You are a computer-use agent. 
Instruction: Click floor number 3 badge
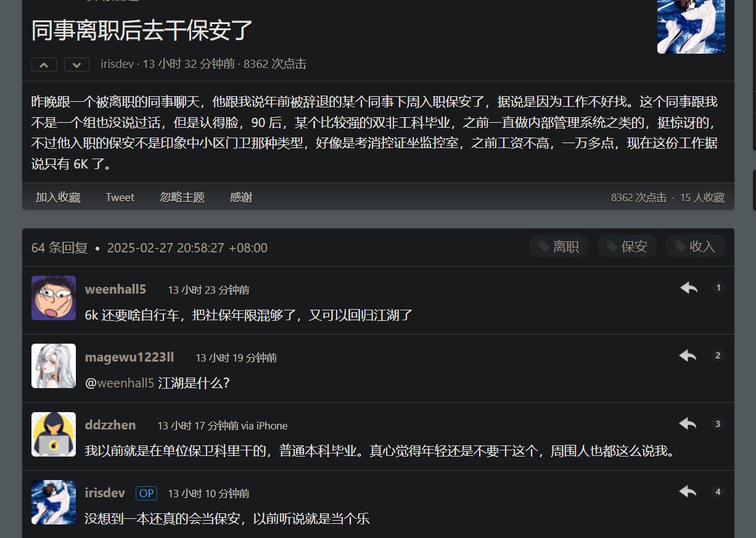click(x=717, y=424)
